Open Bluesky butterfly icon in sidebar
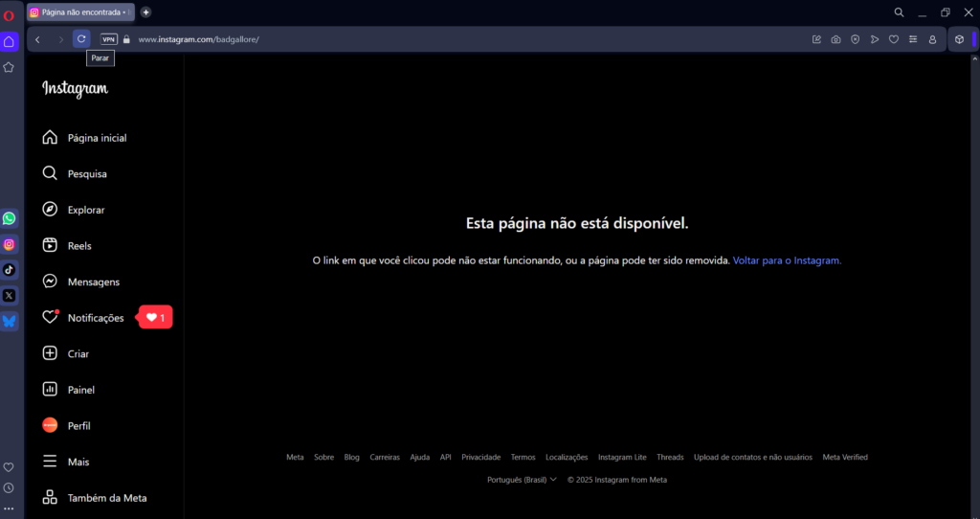Screen dimensions: 980x519 click(x=10, y=322)
